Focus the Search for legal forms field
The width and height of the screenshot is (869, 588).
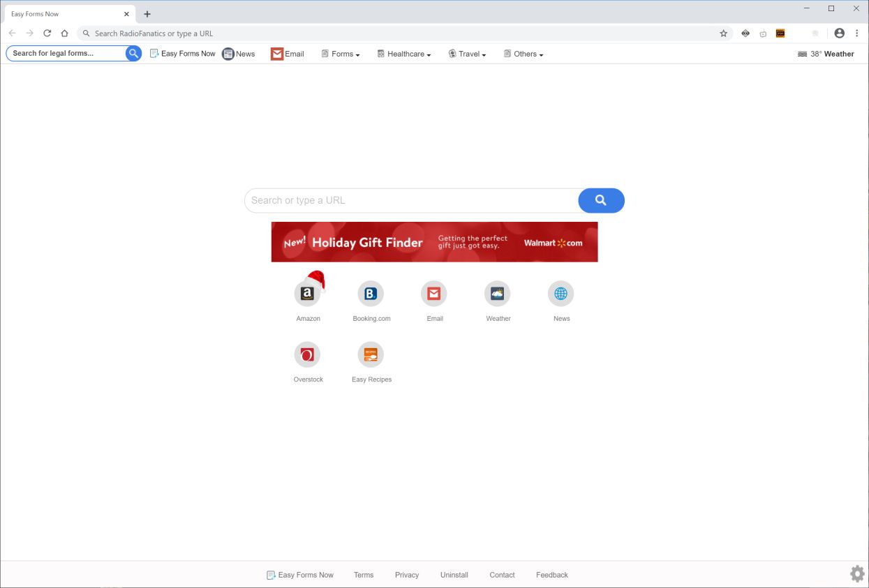point(67,53)
